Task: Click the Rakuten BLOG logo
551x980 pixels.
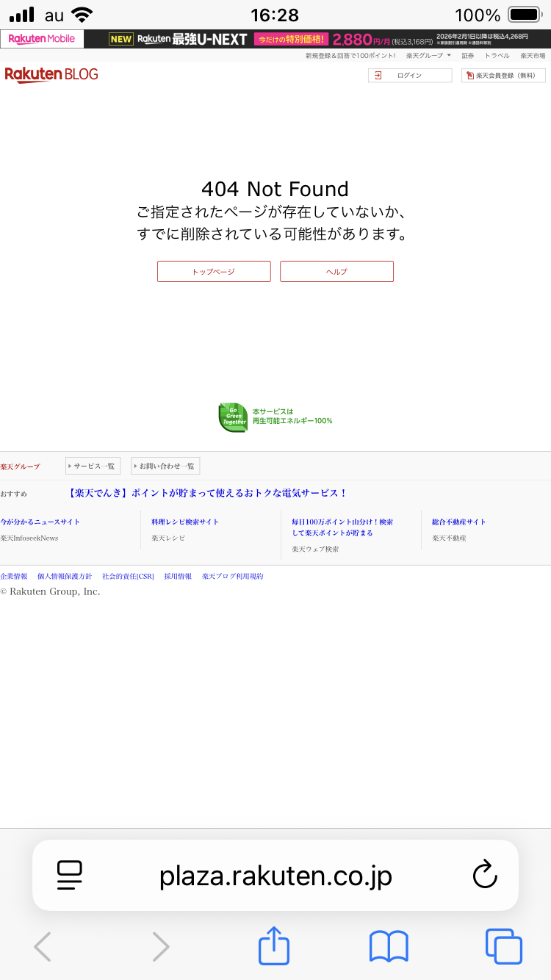Action: click(51, 74)
